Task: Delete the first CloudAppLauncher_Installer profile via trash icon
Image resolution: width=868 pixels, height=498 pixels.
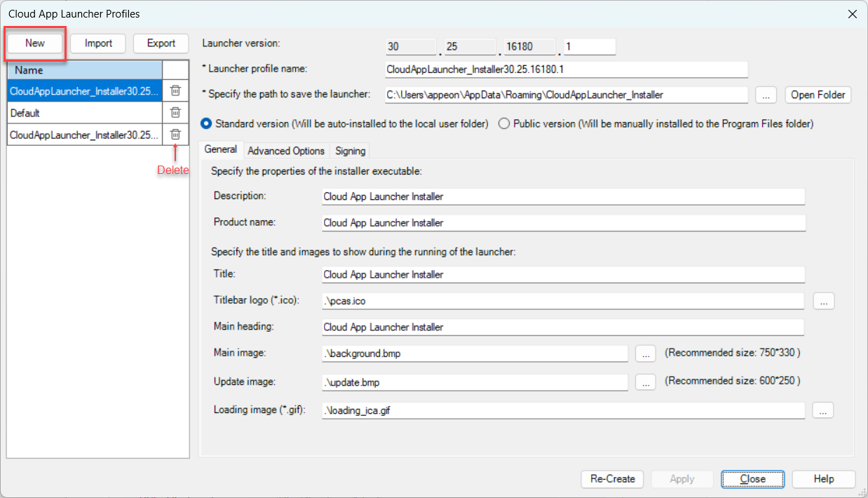Action: (x=175, y=90)
